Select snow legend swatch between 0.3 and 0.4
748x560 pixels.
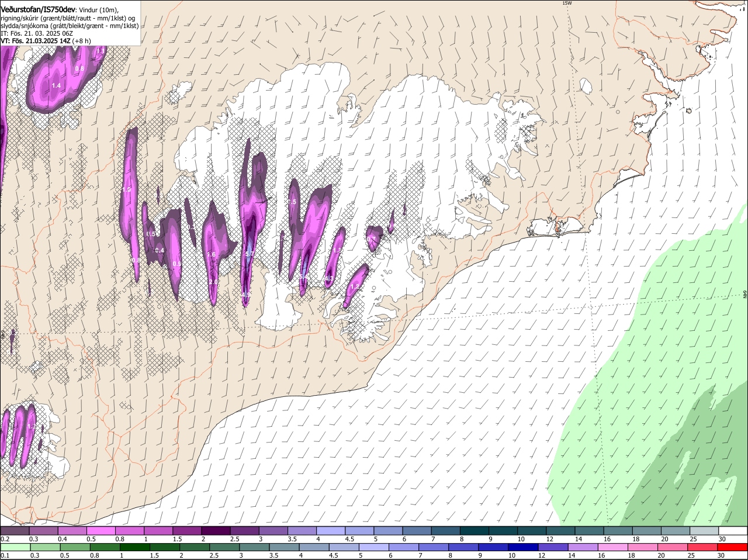pos(43,531)
